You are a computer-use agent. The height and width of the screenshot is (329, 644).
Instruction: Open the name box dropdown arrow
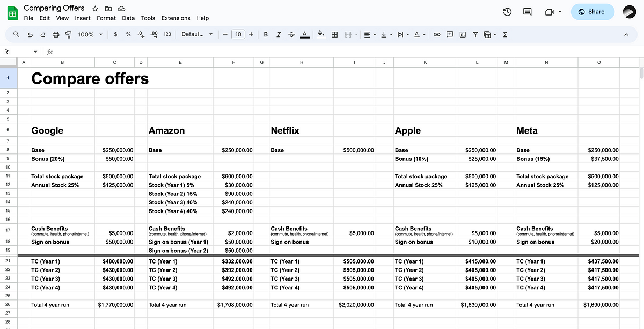pos(35,52)
